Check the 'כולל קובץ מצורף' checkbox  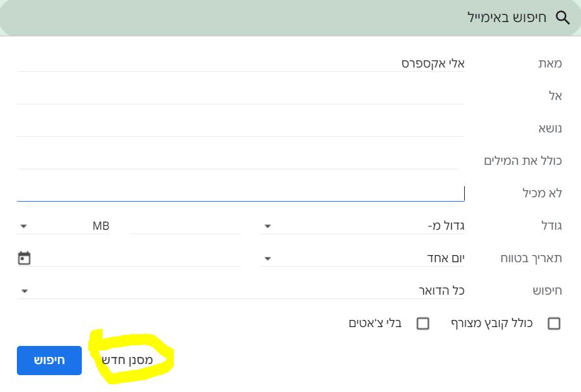coord(554,323)
